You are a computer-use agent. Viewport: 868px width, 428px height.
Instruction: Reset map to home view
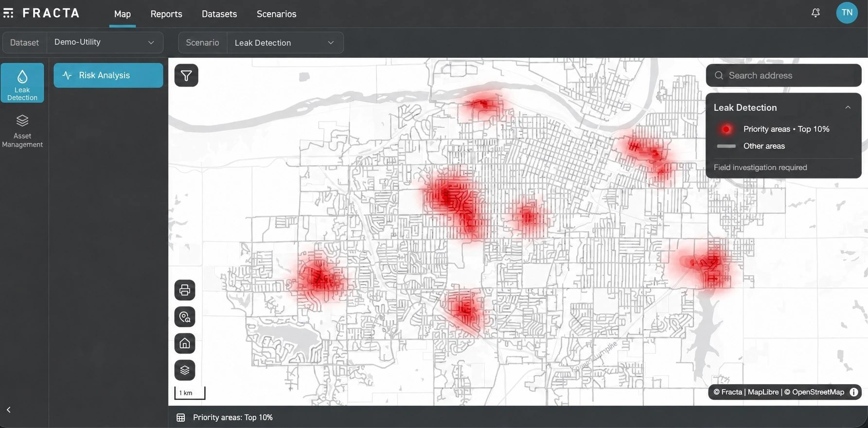pyautogui.click(x=185, y=343)
